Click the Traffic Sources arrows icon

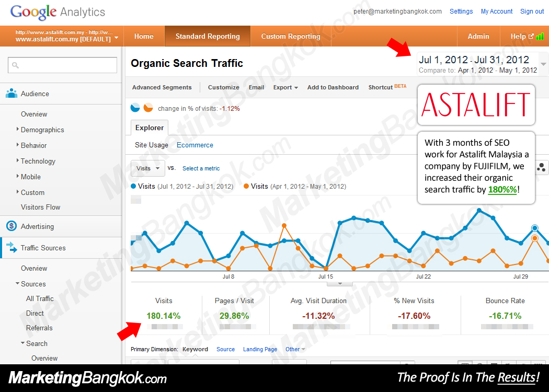click(x=12, y=247)
